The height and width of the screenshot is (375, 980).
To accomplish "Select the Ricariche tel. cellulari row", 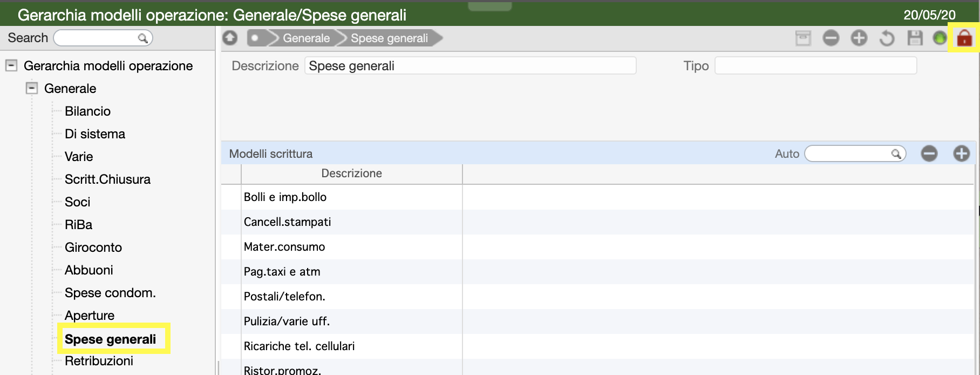I will 597,346.
